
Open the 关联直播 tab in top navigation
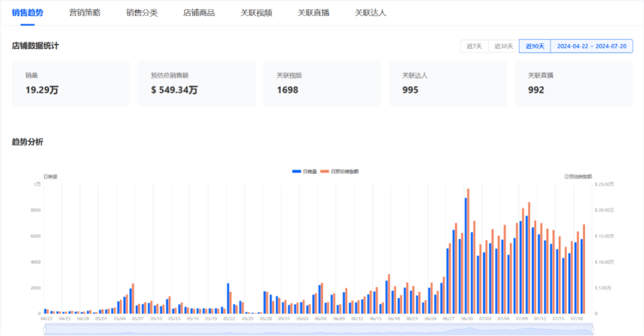(314, 13)
